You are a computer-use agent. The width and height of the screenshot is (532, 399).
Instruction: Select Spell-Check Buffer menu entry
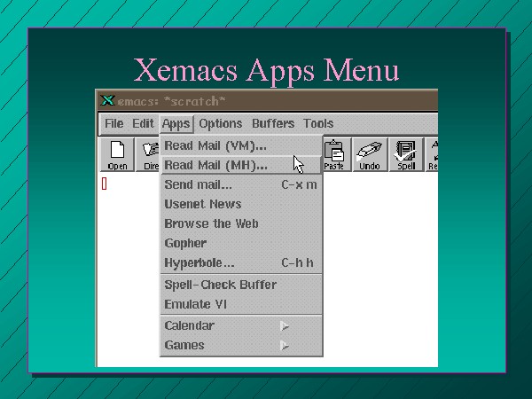[241, 285]
